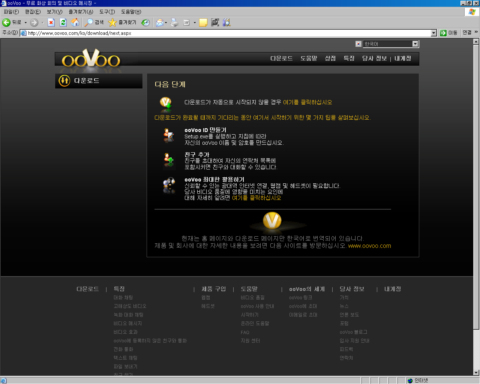Screen dimensions: 480x384
Task: Open the 도움말(H) menu in menu bar
Action: click(131, 12)
